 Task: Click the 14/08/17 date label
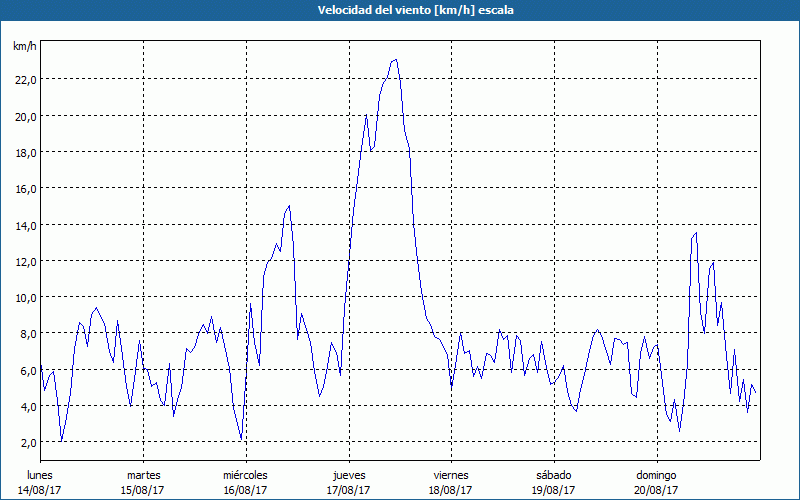(41, 490)
